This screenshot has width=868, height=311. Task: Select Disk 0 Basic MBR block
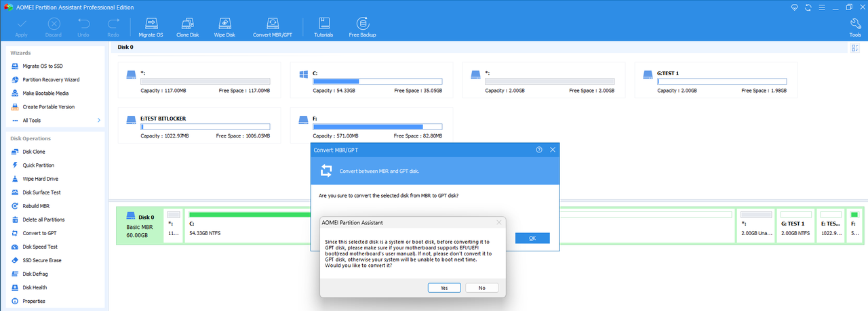click(140, 225)
